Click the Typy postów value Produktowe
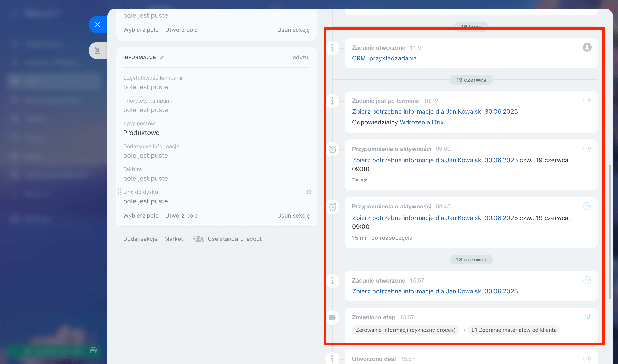Image resolution: width=618 pixels, height=364 pixels. [141, 133]
